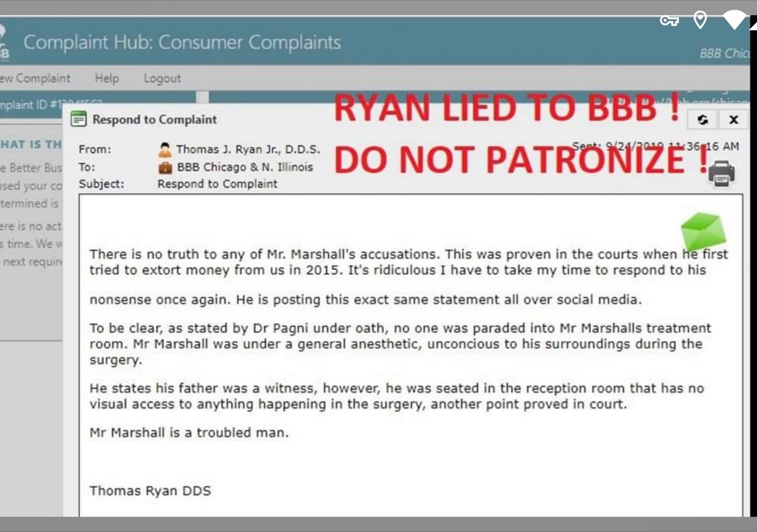
Task: Click the VPN key status icon
Action: [x=669, y=21]
